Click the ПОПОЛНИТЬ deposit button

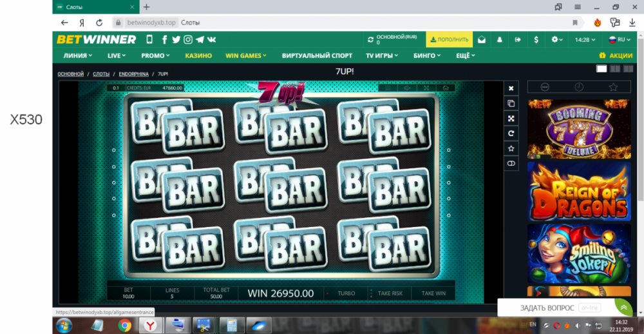[x=450, y=39]
